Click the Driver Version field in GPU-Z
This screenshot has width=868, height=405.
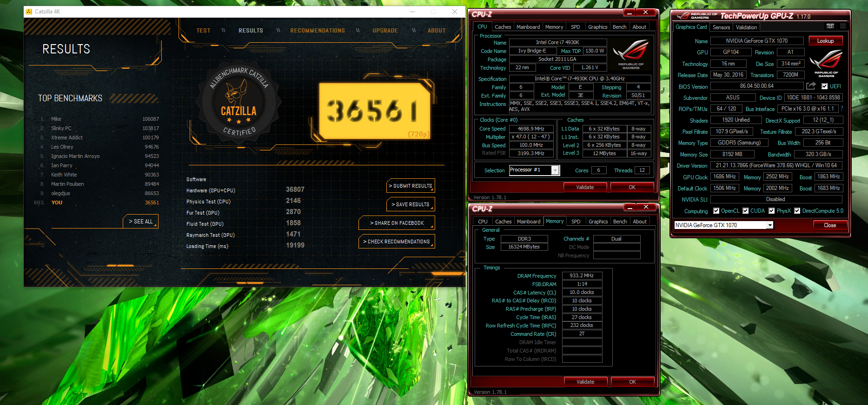click(x=776, y=165)
